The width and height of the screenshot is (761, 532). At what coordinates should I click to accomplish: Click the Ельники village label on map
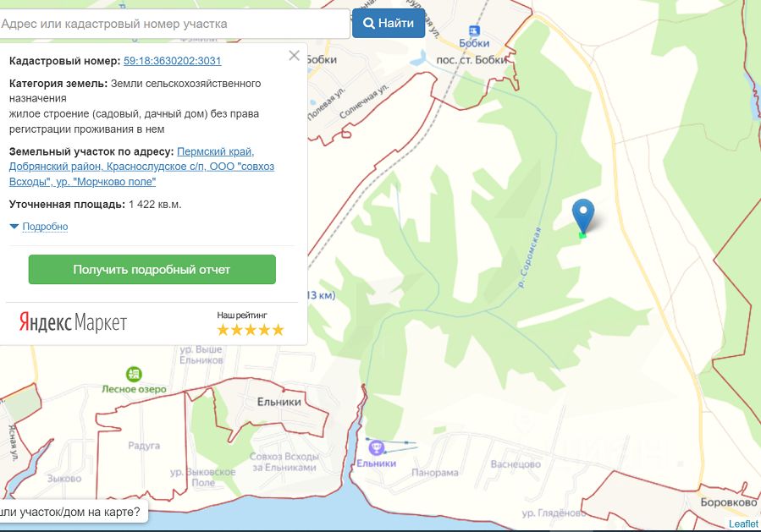(279, 402)
